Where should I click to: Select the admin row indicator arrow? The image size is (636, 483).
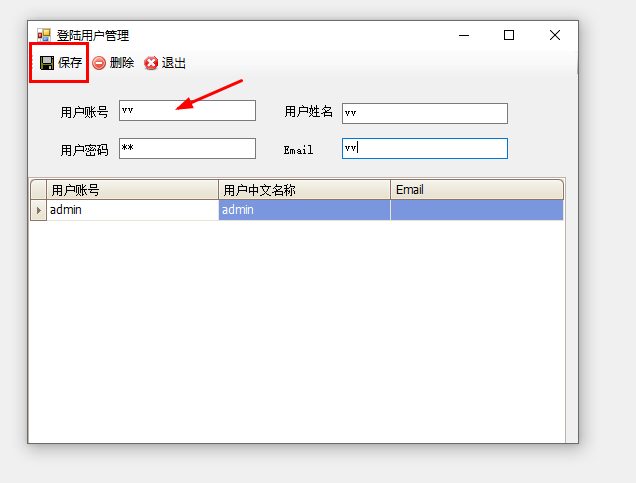click(39, 210)
